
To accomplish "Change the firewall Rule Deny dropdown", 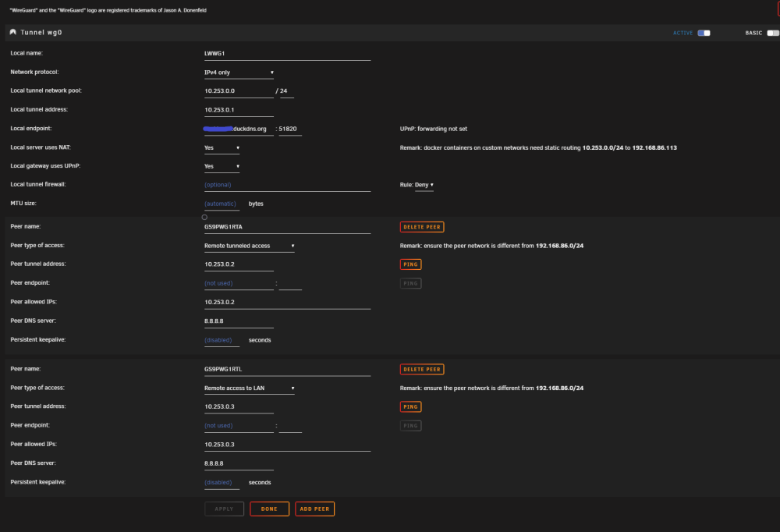I will 424,185.
